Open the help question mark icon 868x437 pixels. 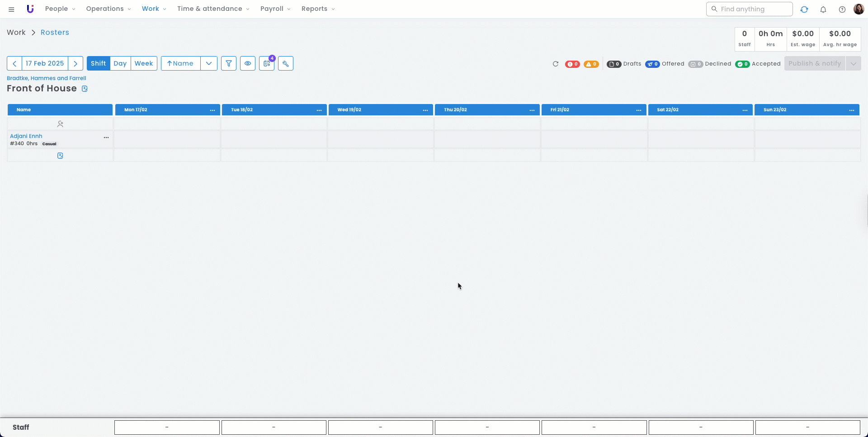click(842, 9)
